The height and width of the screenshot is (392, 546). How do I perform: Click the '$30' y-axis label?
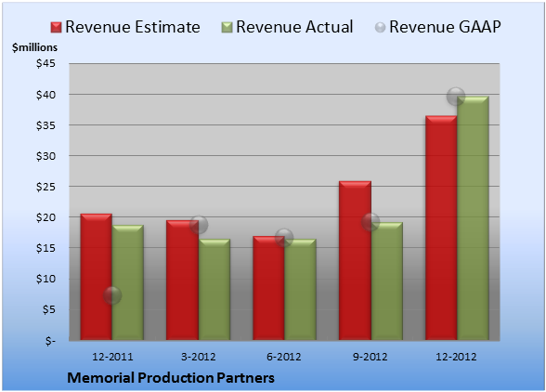point(45,156)
